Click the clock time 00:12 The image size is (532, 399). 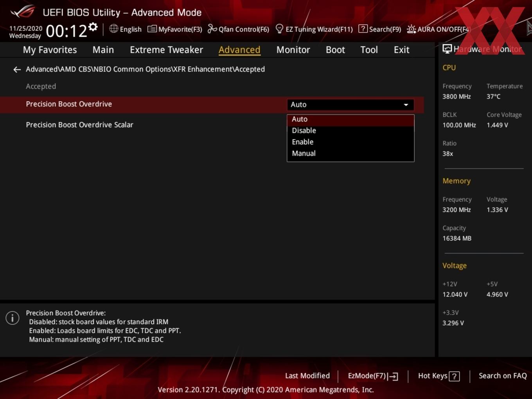(66, 31)
